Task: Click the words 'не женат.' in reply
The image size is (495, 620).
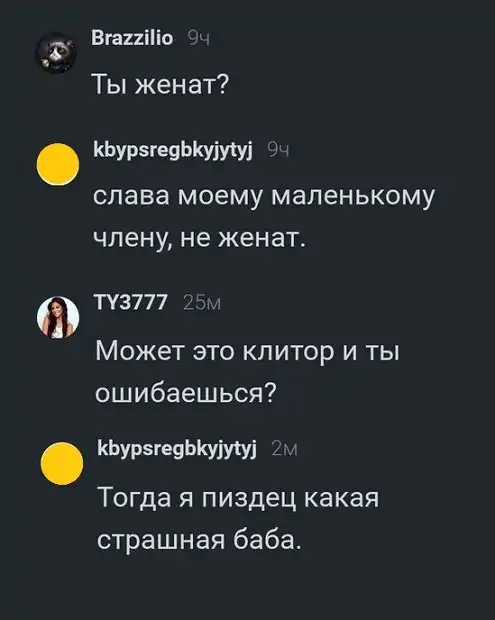Action: [x=243, y=238]
